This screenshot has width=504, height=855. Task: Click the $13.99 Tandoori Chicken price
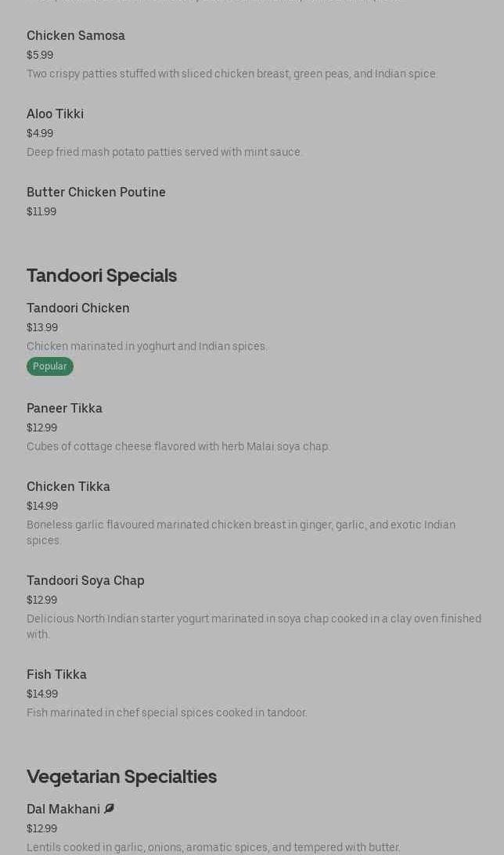(42, 327)
